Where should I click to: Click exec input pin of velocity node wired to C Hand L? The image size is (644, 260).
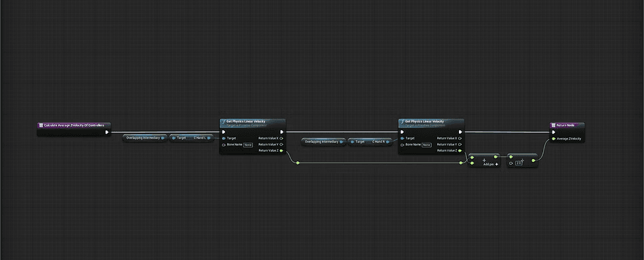tap(224, 132)
